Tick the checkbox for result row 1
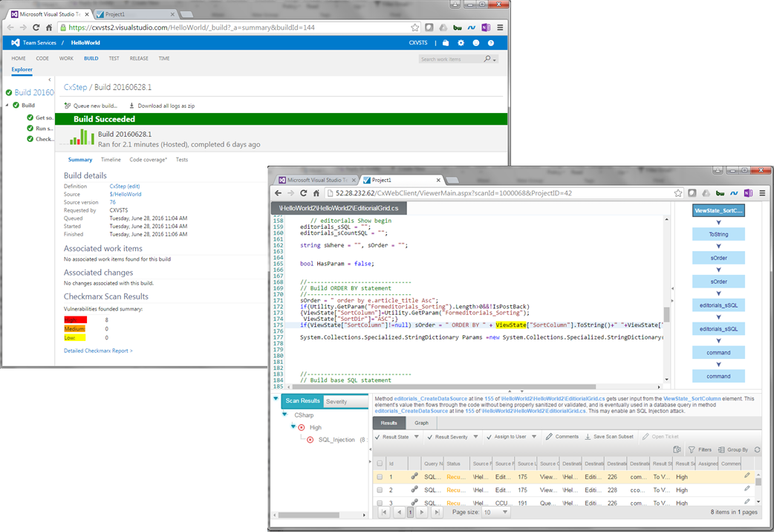The image size is (774, 532). [380, 476]
